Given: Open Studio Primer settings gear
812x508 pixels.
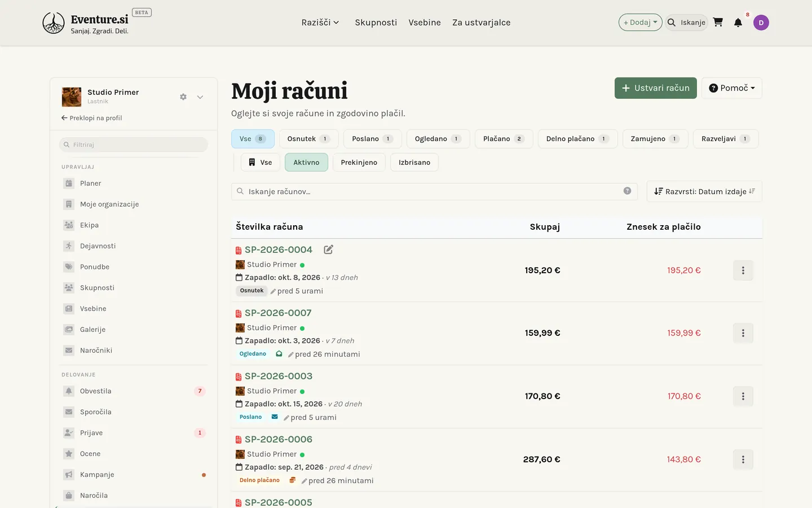Looking at the screenshot, I should [183, 97].
